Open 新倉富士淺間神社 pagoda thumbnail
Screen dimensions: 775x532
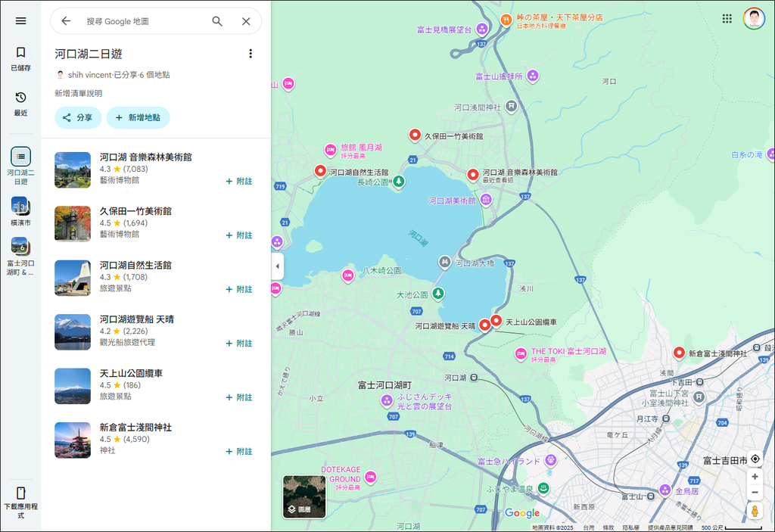pos(73,440)
